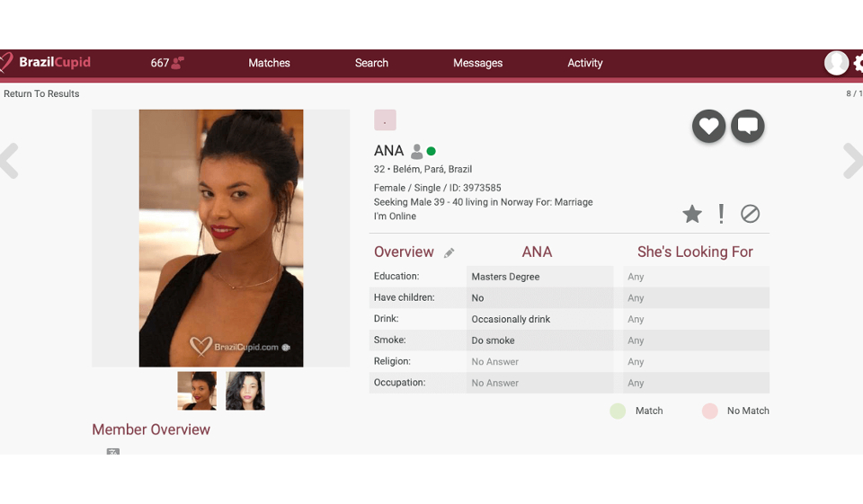The height and width of the screenshot is (504, 863).
Task: Edit overview with the pencil icon
Action: [449, 253]
